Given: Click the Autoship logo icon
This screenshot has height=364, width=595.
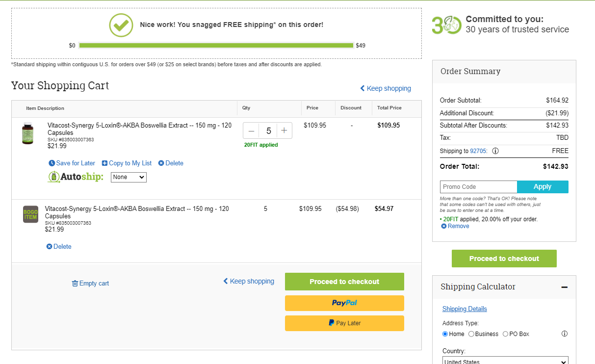Looking at the screenshot, I should point(76,177).
